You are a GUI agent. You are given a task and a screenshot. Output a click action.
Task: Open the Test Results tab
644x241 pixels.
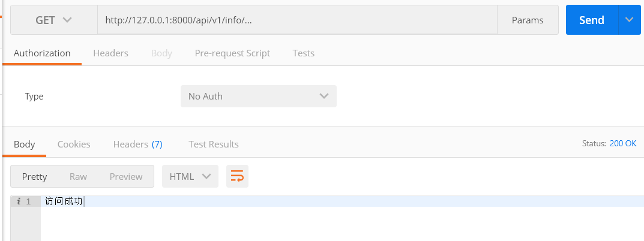(x=213, y=144)
